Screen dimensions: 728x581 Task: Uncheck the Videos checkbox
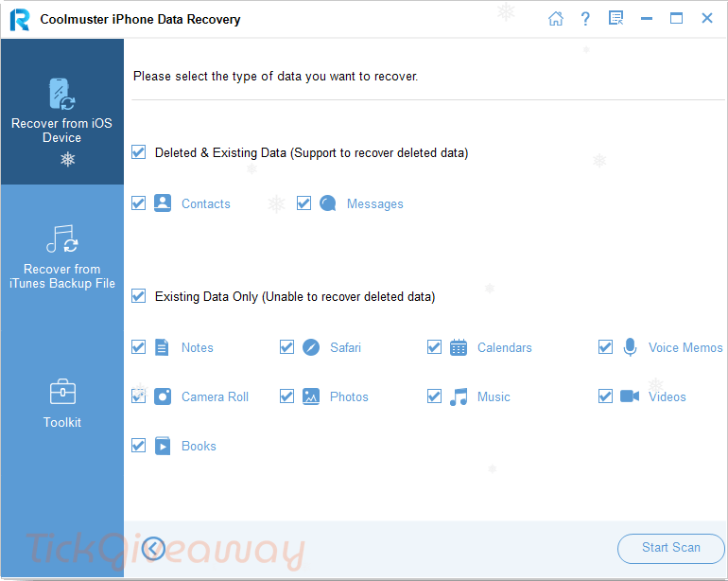point(605,396)
